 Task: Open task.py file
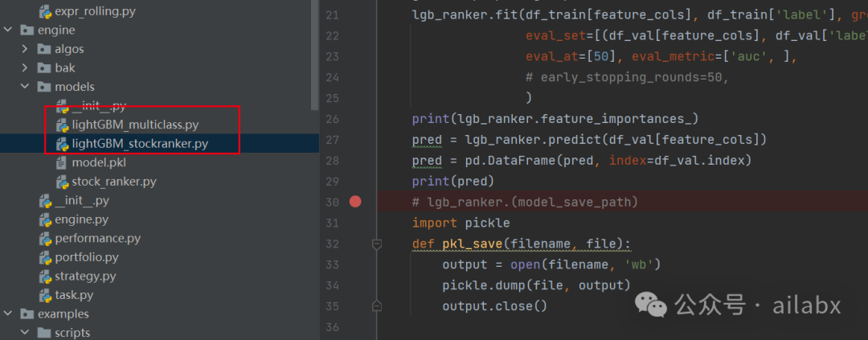tap(74, 295)
